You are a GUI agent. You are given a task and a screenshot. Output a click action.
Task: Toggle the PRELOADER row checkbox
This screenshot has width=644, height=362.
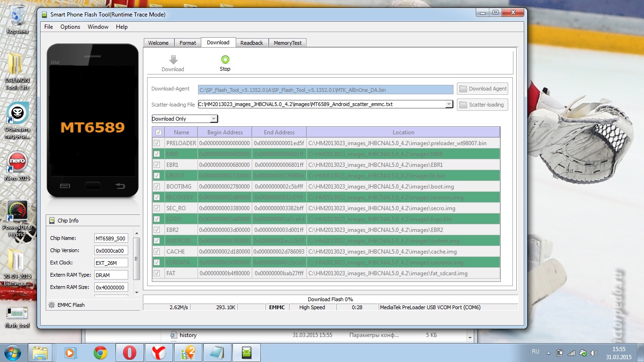(x=157, y=143)
